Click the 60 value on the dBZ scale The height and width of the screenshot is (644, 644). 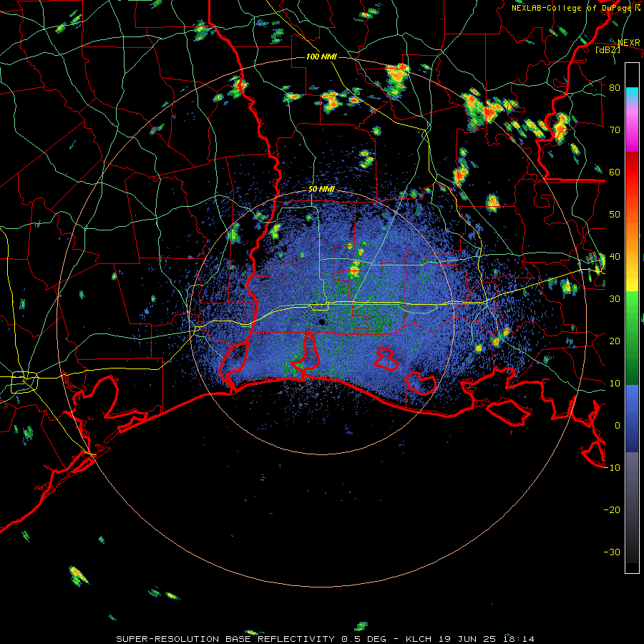coord(615,172)
